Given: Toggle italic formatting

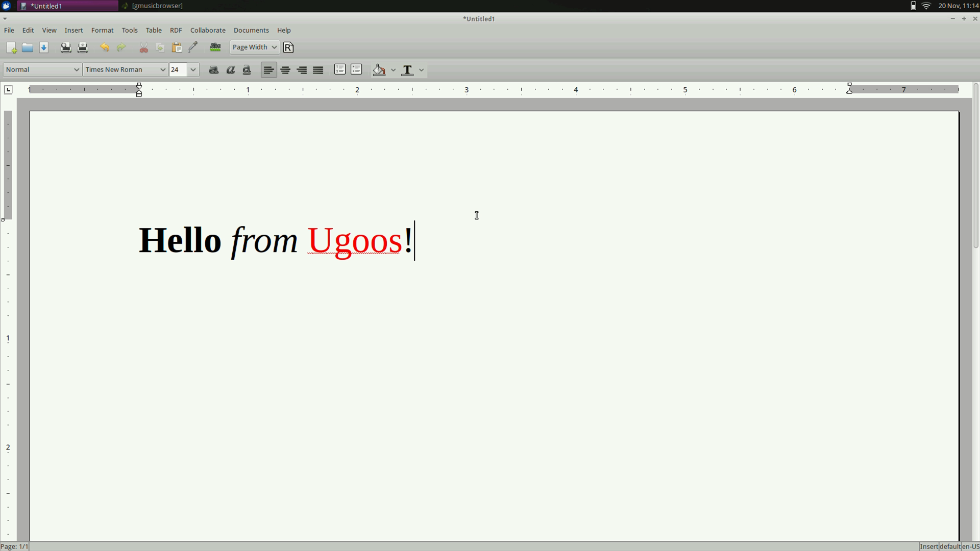Looking at the screenshot, I should 231,70.
